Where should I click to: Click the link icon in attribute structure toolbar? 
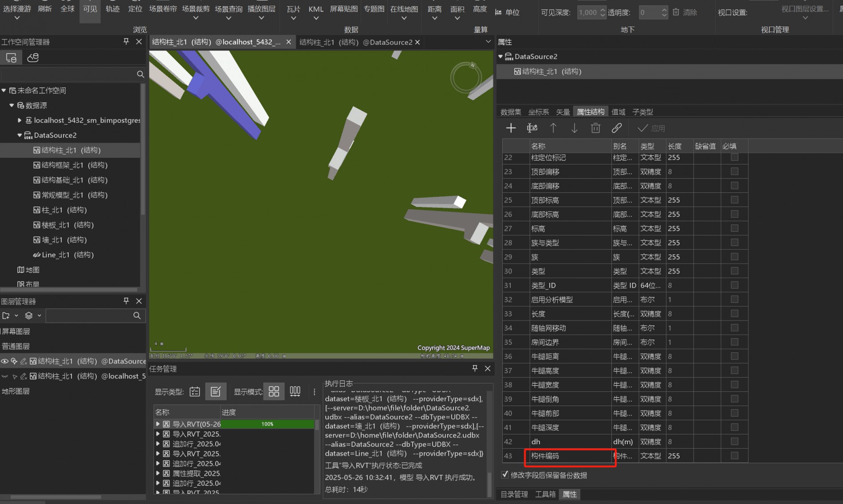coord(617,128)
